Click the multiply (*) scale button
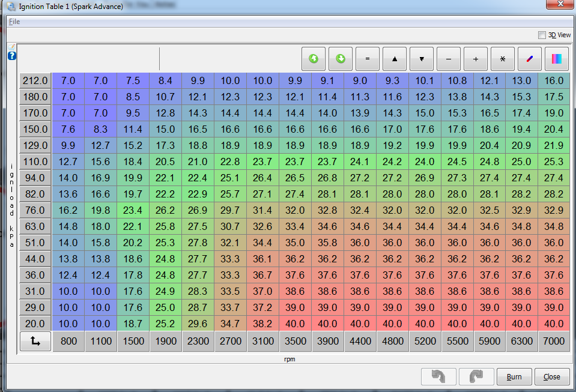 503,59
